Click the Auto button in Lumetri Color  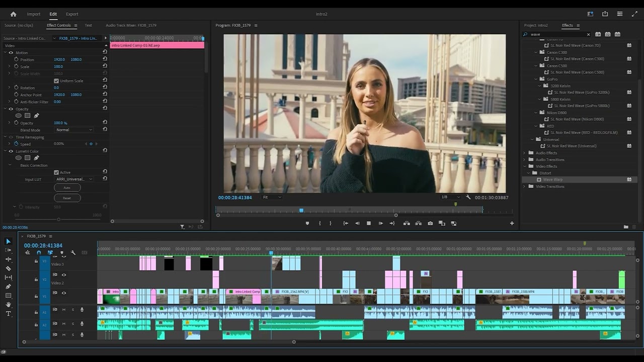[x=67, y=188]
